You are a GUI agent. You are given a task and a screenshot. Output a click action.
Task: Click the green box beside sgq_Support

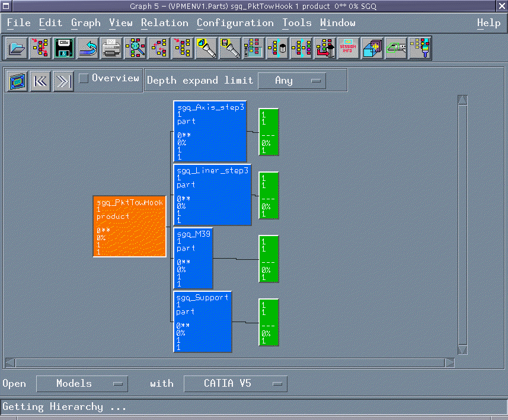click(269, 322)
